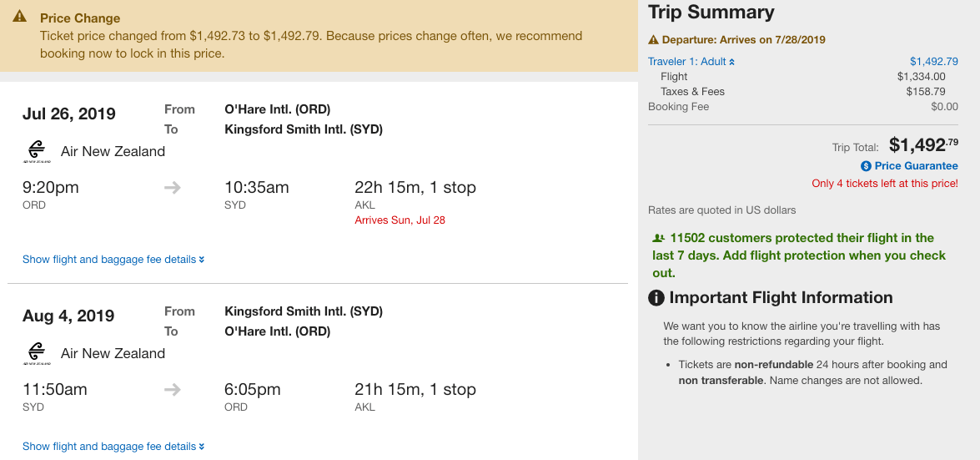Image resolution: width=980 pixels, height=460 pixels.
Task: Click the red 'Arrives Sun, Jul 28' notice
Action: [400, 220]
